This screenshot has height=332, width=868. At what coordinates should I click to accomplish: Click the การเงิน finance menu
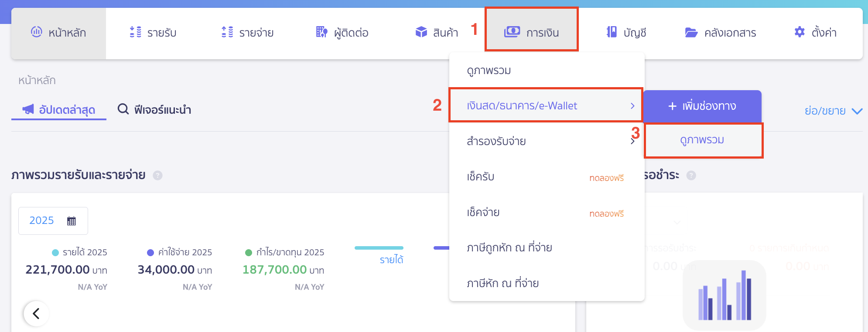click(532, 30)
